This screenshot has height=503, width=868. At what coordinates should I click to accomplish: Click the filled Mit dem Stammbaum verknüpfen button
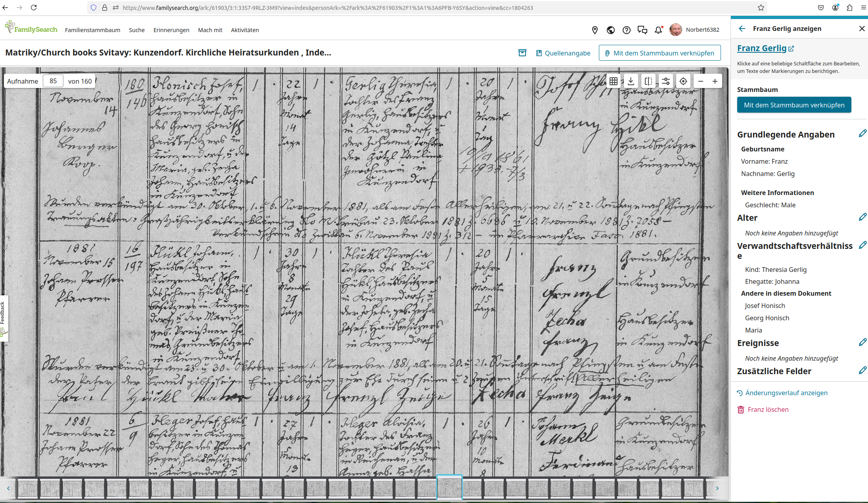click(x=794, y=105)
